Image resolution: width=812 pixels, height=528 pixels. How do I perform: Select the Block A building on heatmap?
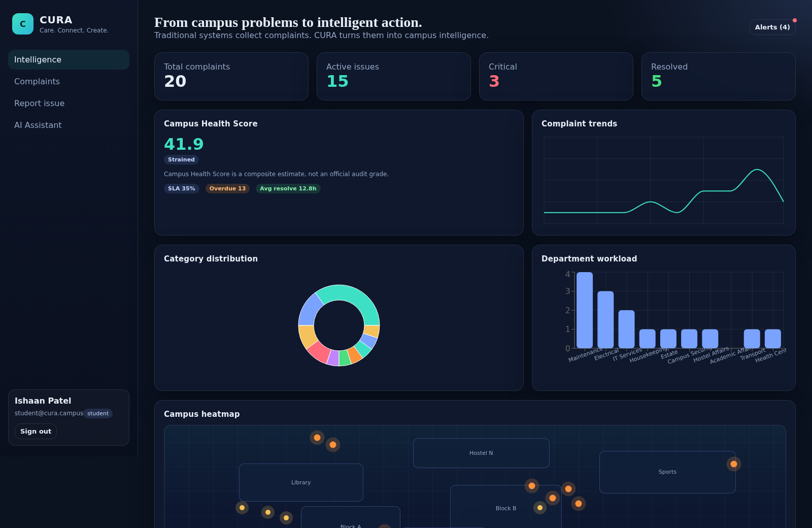[x=350, y=517]
